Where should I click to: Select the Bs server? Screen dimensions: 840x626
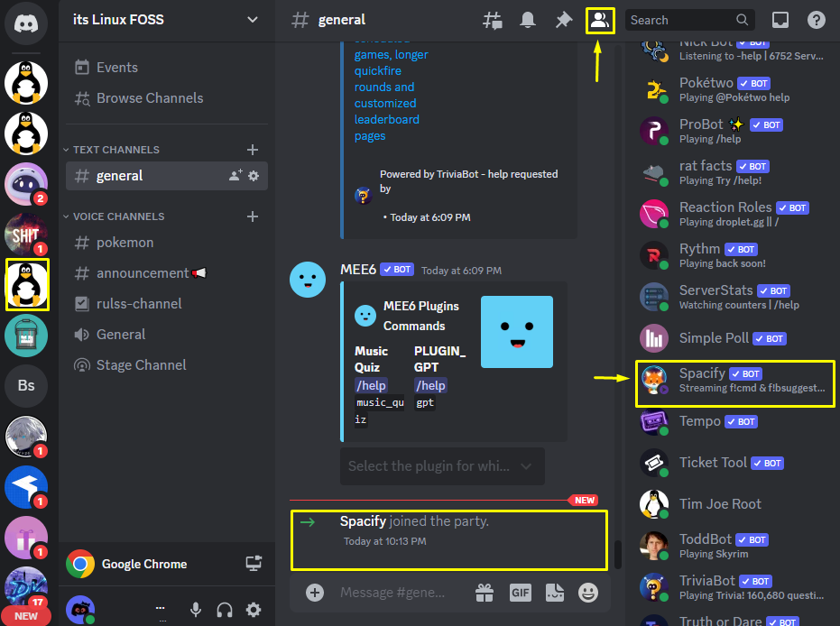(25, 385)
